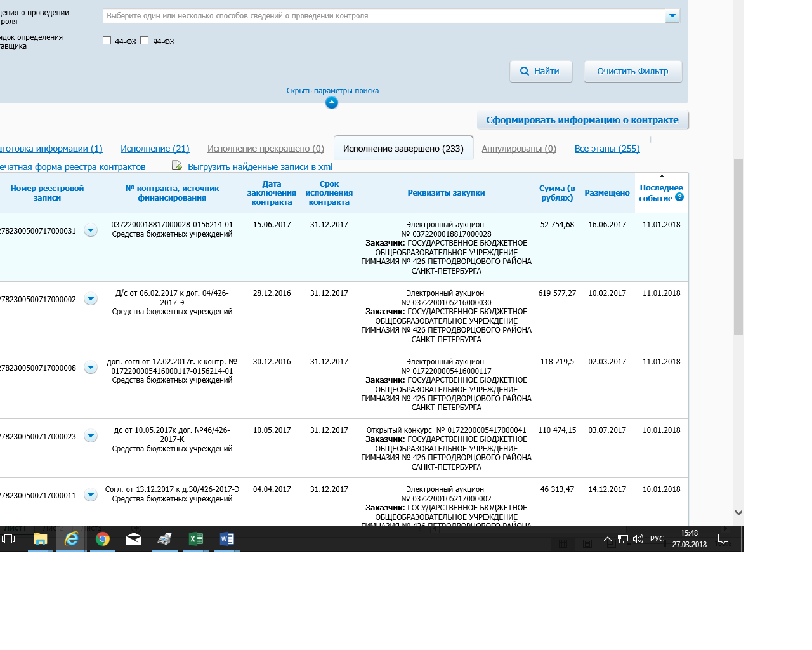
Task: Switch to the Исполнение (21) tab
Action: click(x=155, y=149)
